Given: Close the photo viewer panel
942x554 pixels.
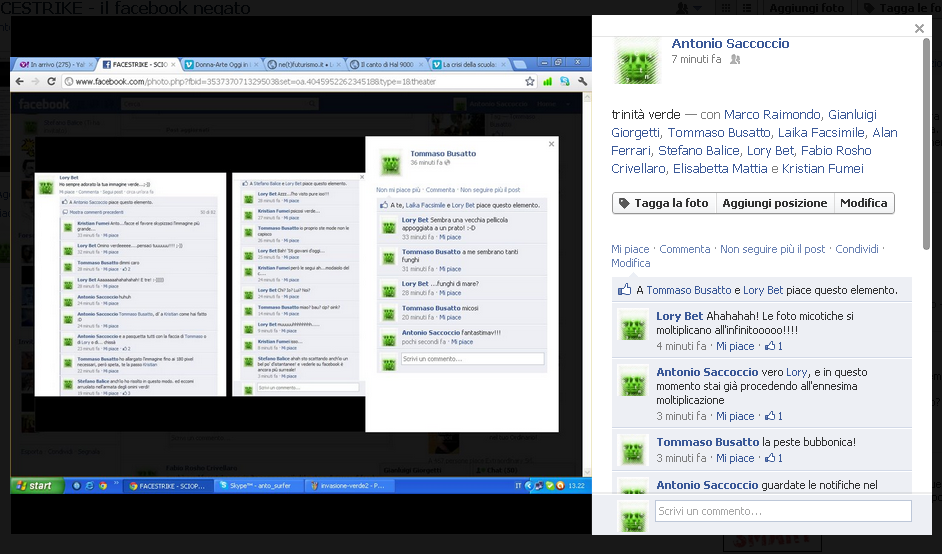Looking at the screenshot, I should click(919, 28).
